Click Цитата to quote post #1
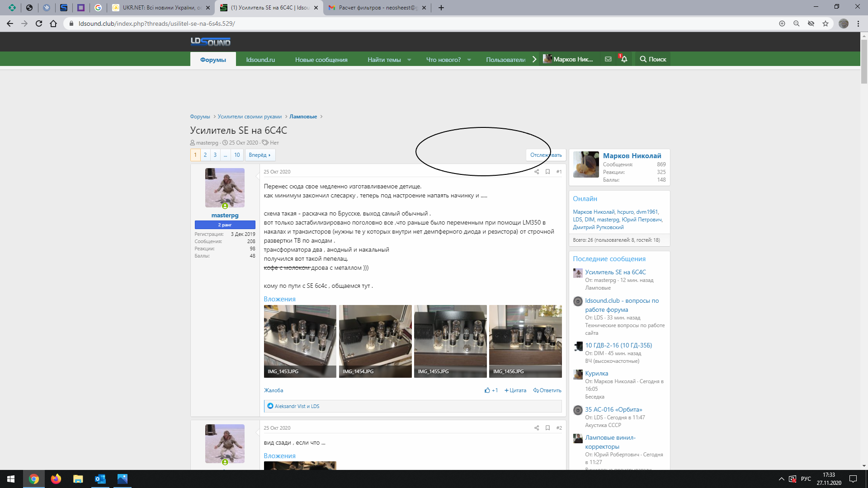 tap(515, 390)
